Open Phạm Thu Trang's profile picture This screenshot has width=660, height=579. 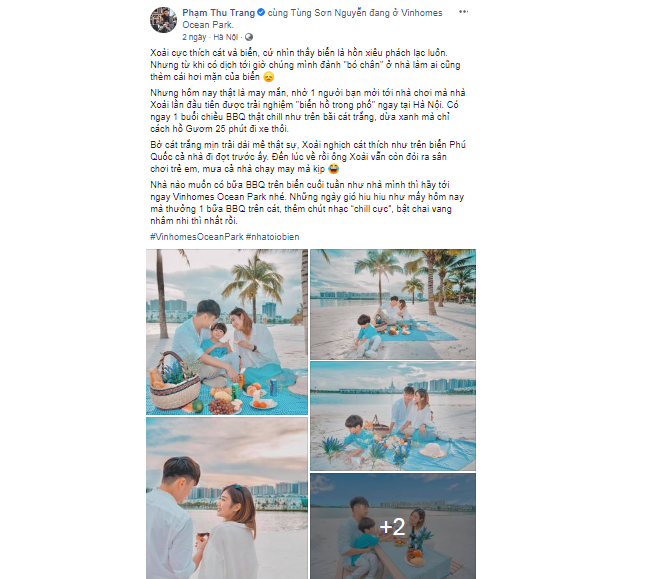[x=163, y=20]
